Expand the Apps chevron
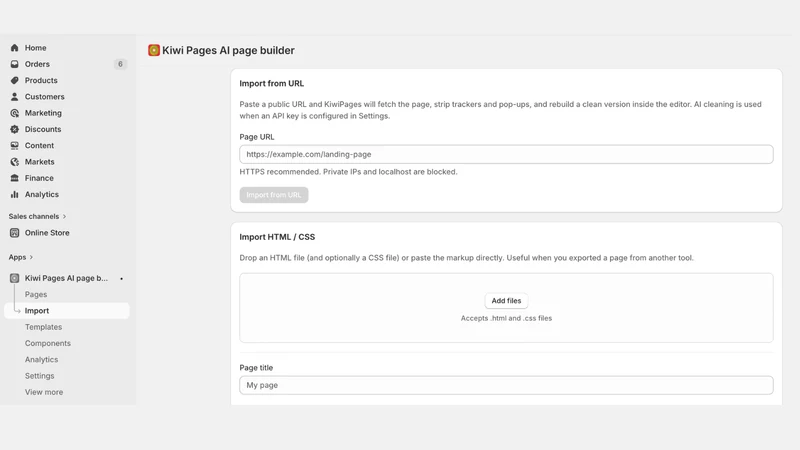Image resolution: width=800 pixels, height=450 pixels. point(31,258)
